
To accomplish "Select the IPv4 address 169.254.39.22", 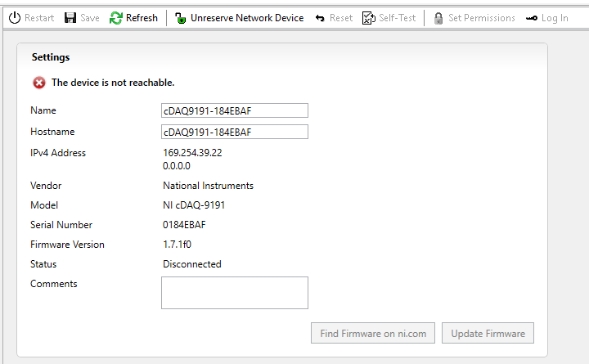I will tap(192, 152).
